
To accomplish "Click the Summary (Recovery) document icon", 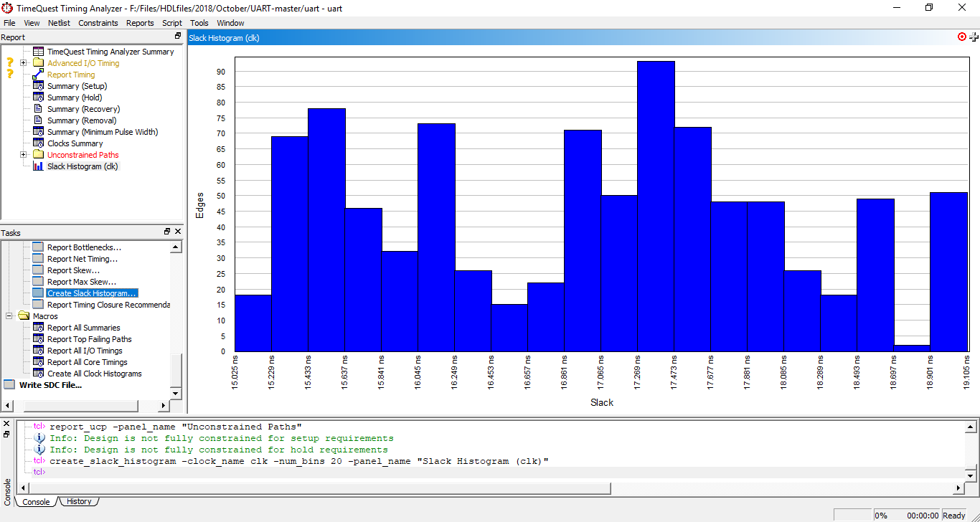I will point(39,109).
